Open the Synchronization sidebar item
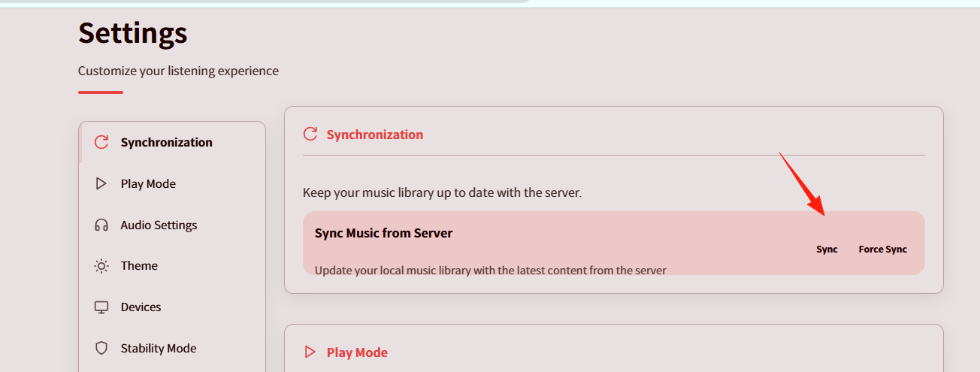This screenshot has height=372, width=980. click(172, 142)
